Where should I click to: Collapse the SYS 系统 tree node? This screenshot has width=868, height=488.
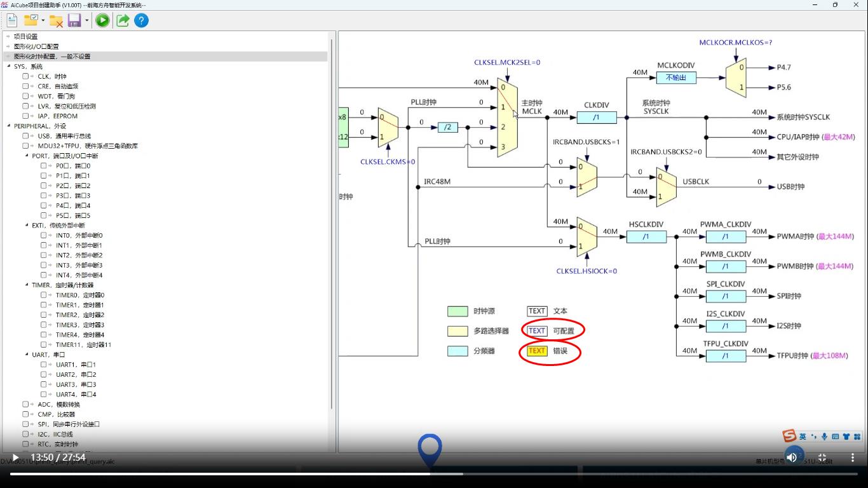pos(8,66)
